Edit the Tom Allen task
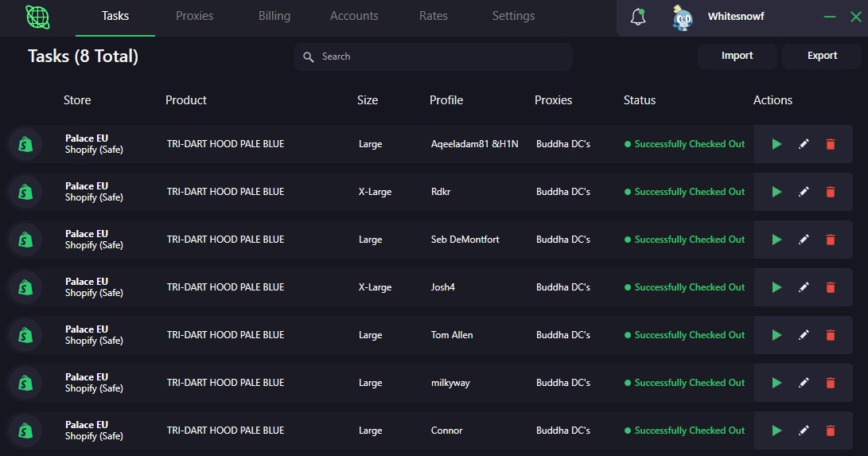Screen dimensions: 868x456 point(804,335)
